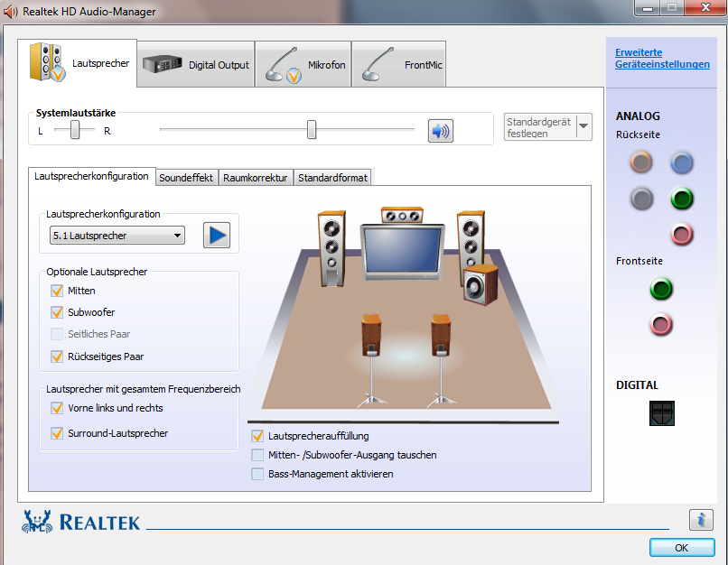Click the pink rear analog jack
728x565 pixels.
point(682,235)
